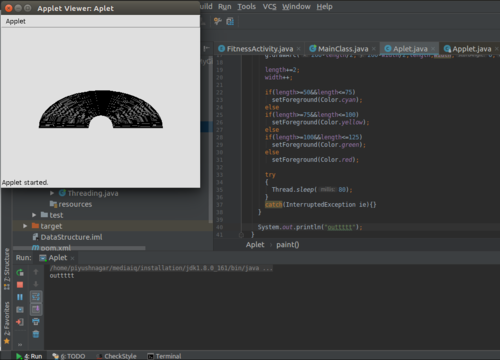Expand the target folder
Viewport: 500px width, 360px height.
[x=25, y=226]
